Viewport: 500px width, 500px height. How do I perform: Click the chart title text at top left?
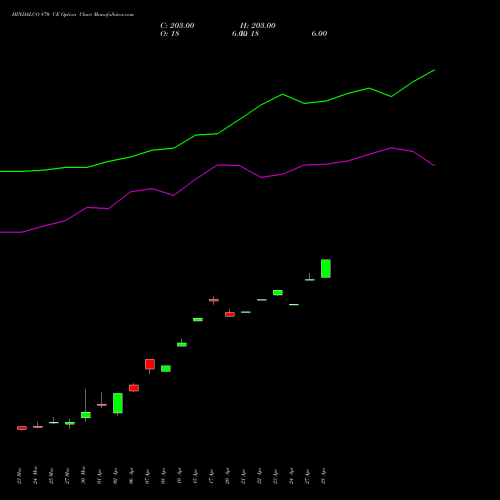coord(73,15)
